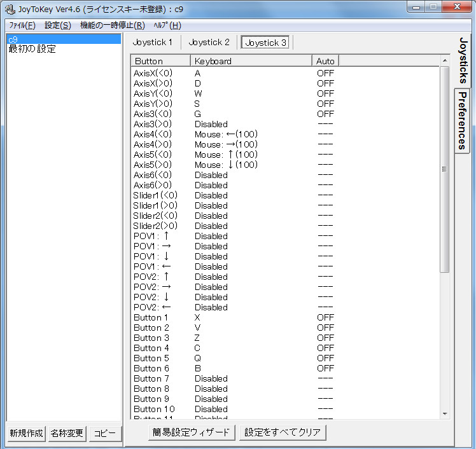Switch to the Joystick 1 tab
The width and height of the screenshot is (476, 449).
coord(152,42)
